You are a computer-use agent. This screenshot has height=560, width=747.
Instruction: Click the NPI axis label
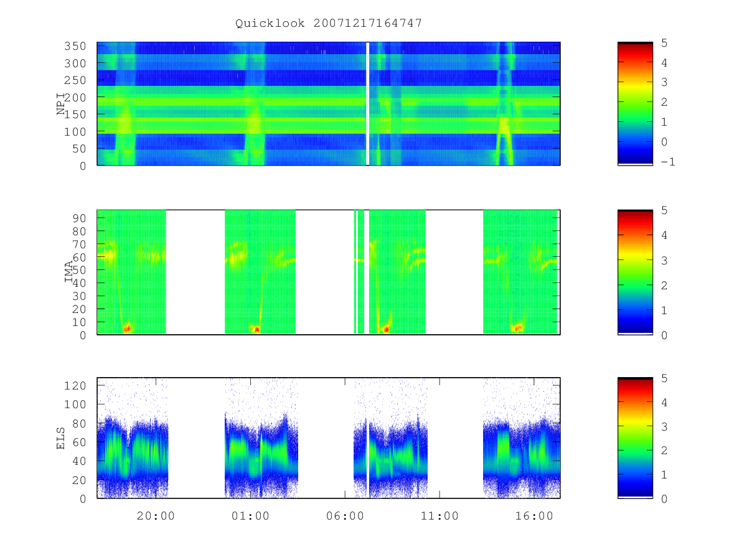[x=61, y=104]
